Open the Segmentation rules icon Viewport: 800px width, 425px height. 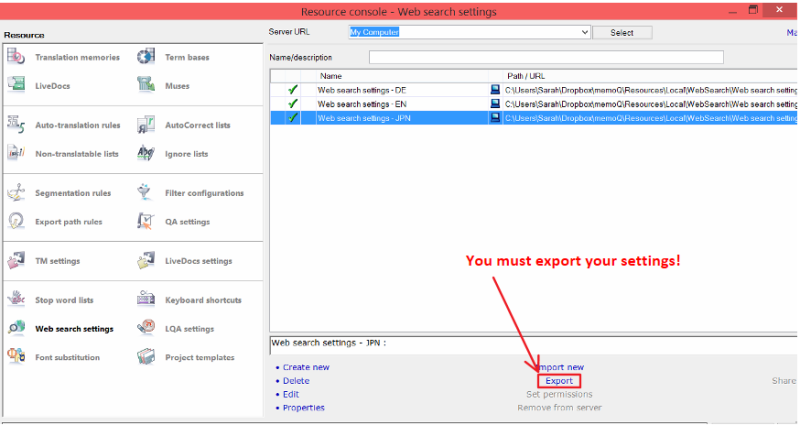[16, 192]
